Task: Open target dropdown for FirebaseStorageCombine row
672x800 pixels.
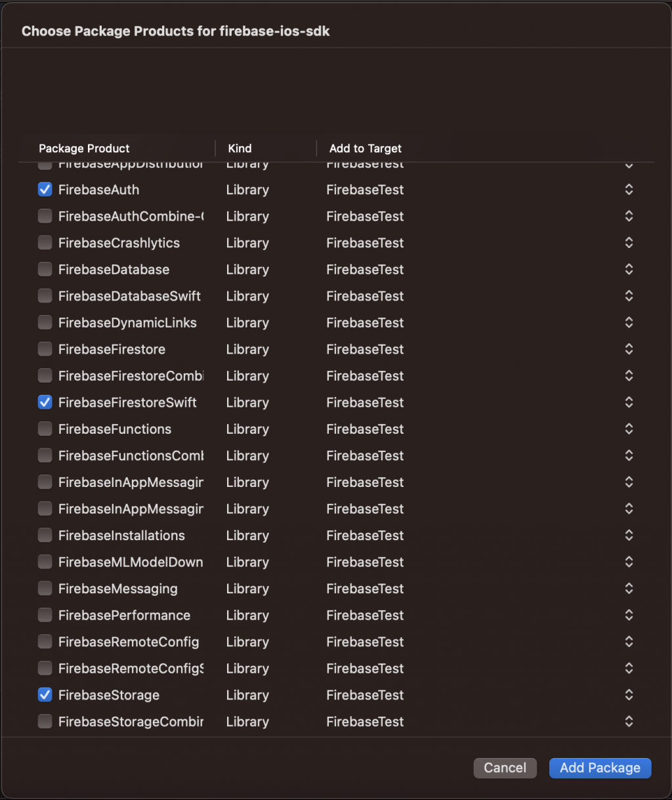Action: [x=629, y=722]
